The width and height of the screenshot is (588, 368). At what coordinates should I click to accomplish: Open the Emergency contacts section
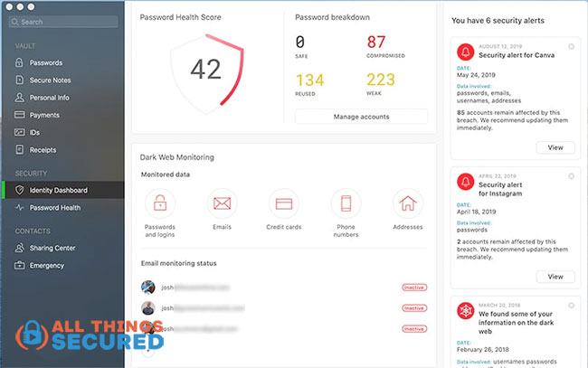point(47,265)
